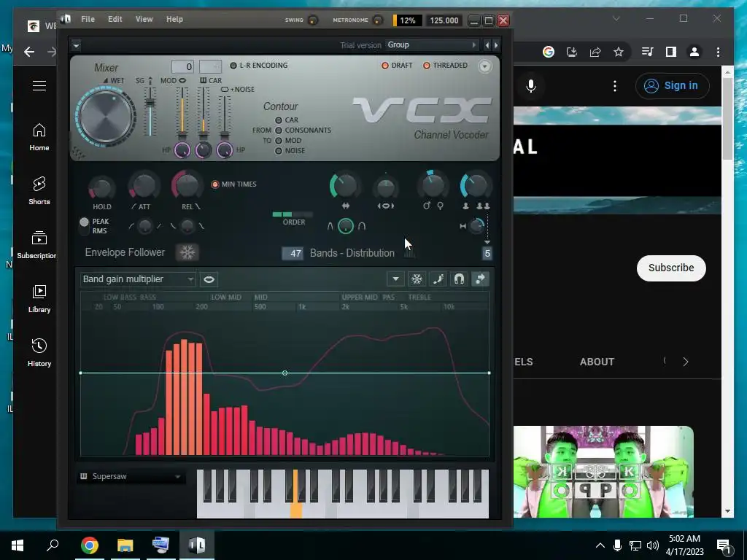Switch to ABOUT tab on YouTube channel

tap(597, 362)
